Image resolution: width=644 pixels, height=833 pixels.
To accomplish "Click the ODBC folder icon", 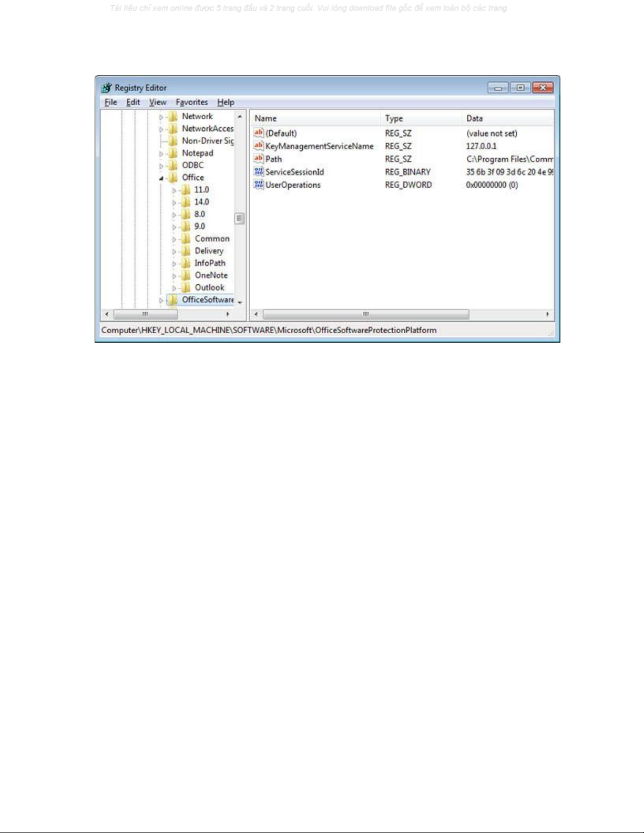I will 173,165.
